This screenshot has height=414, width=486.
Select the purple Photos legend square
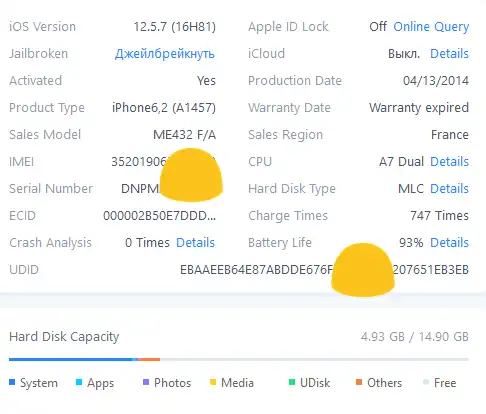[x=146, y=382]
